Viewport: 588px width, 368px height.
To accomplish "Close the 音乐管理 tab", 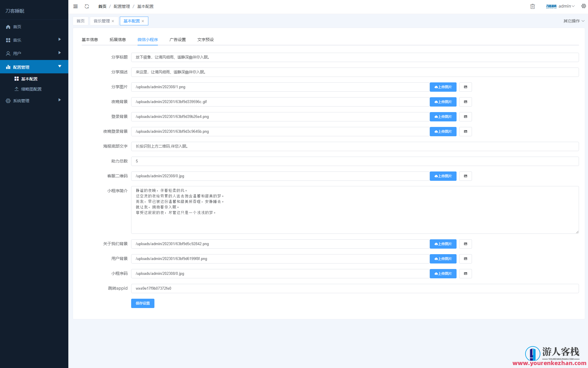I will tap(113, 21).
